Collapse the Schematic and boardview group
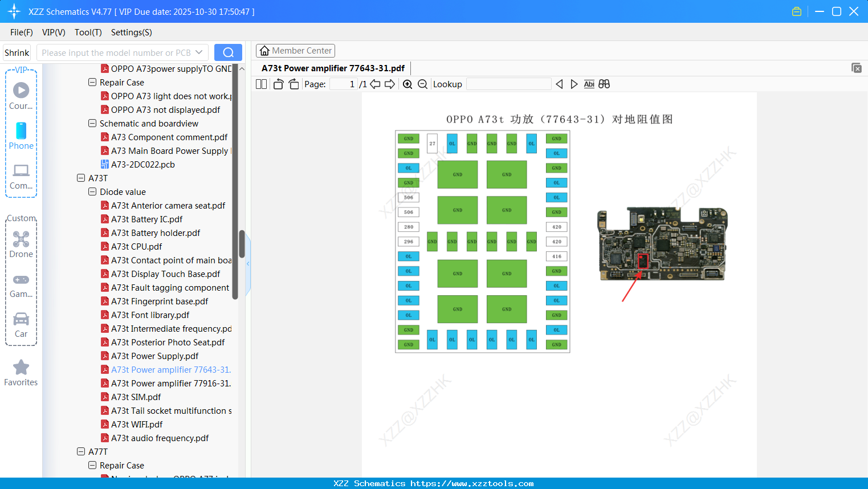This screenshot has width=868, height=489. tap(92, 123)
